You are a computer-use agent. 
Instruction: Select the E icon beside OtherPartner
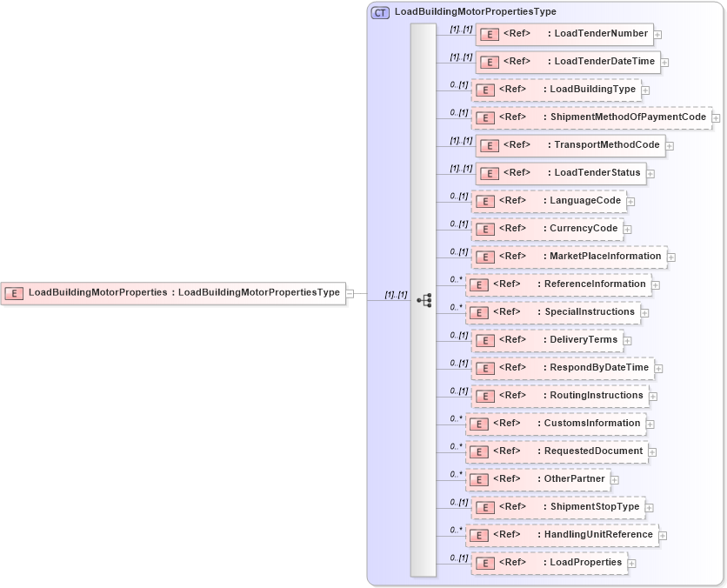click(478, 479)
